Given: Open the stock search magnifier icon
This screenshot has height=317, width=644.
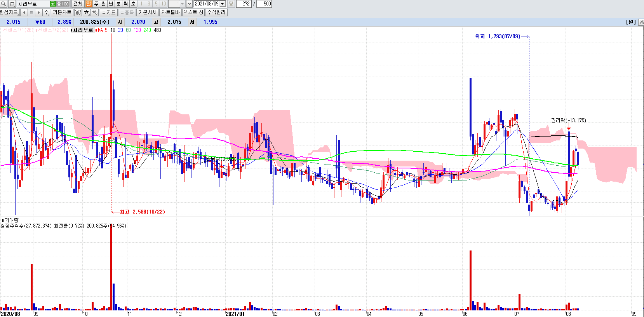Looking at the screenshot, I should pos(3,4).
